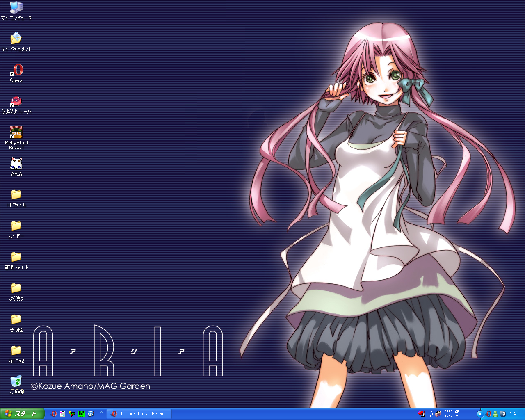
Task: Select the マイ ドキュメント desktop icon
Action: pos(16,42)
